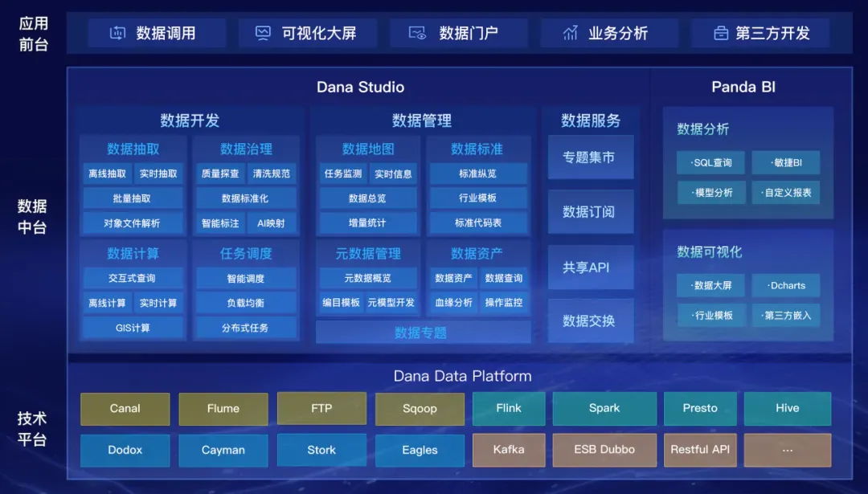This screenshot has width=868, height=494.
Task: Open the 专题集市 service block
Action: click(x=591, y=157)
